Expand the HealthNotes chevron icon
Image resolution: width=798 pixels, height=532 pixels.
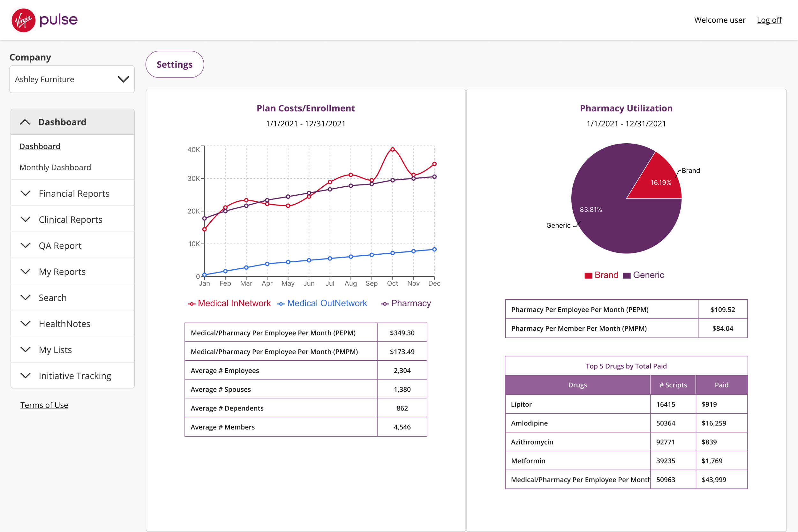point(26,323)
